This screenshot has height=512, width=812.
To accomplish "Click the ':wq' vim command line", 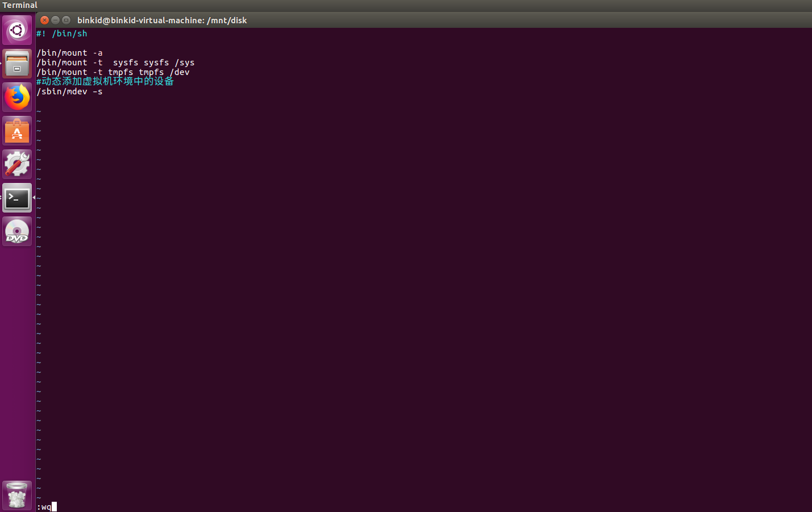I will (x=44, y=507).
